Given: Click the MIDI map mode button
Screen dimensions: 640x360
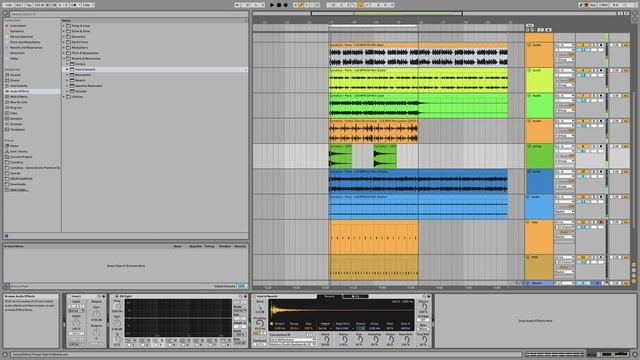Looking at the screenshot, I should (604, 5).
